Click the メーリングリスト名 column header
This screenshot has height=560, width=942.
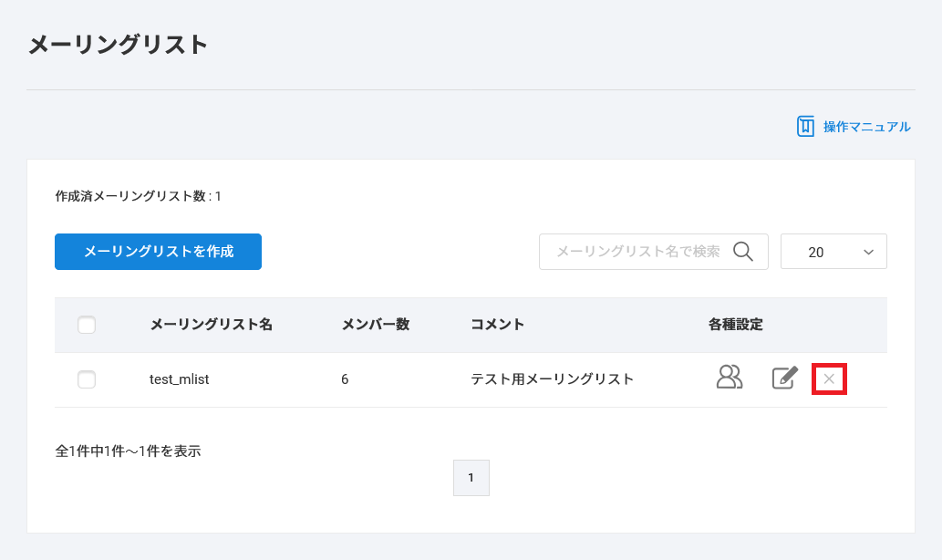pyautogui.click(x=211, y=324)
